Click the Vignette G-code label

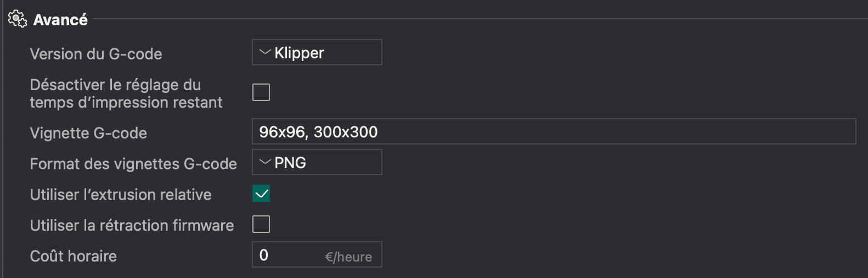pos(88,133)
